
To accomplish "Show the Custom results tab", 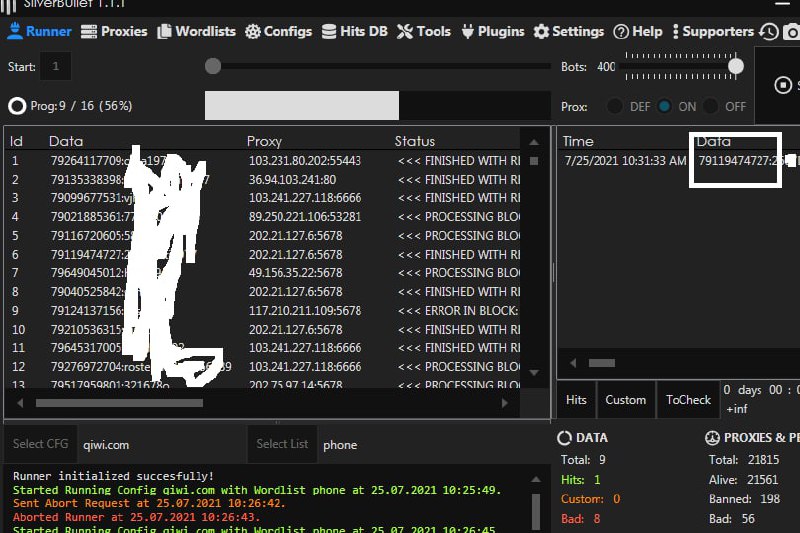I will (x=626, y=399).
